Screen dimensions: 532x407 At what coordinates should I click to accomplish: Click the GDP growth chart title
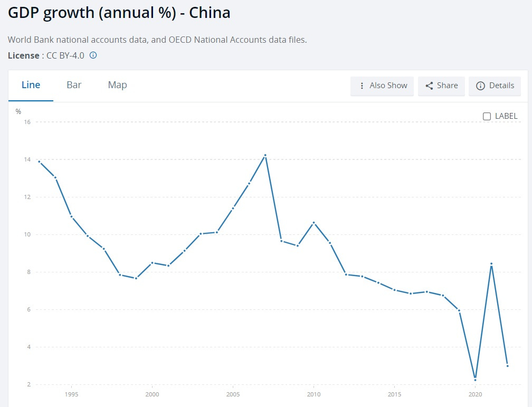coord(118,12)
